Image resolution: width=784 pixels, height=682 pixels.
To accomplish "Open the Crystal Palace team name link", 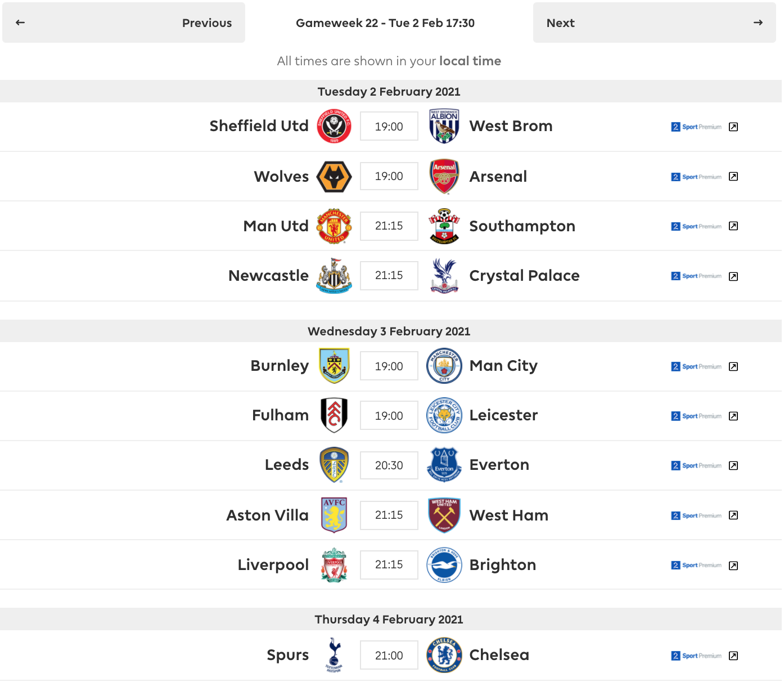I will pyautogui.click(x=524, y=276).
